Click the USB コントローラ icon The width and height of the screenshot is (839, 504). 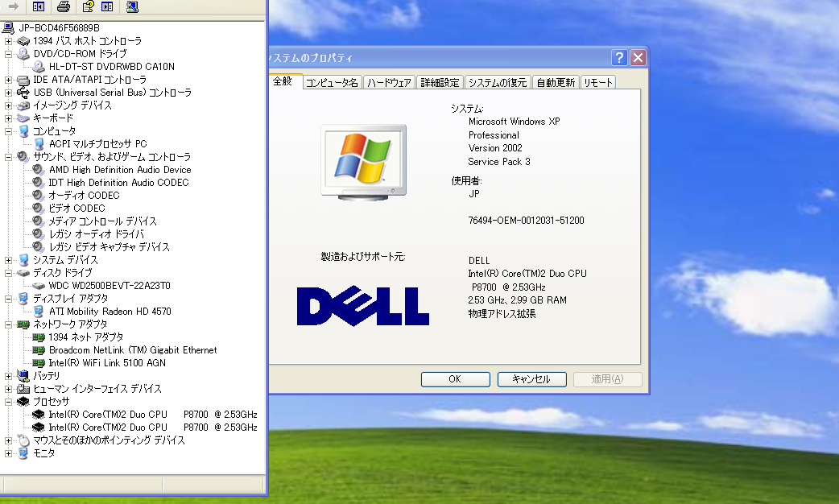(x=23, y=92)
